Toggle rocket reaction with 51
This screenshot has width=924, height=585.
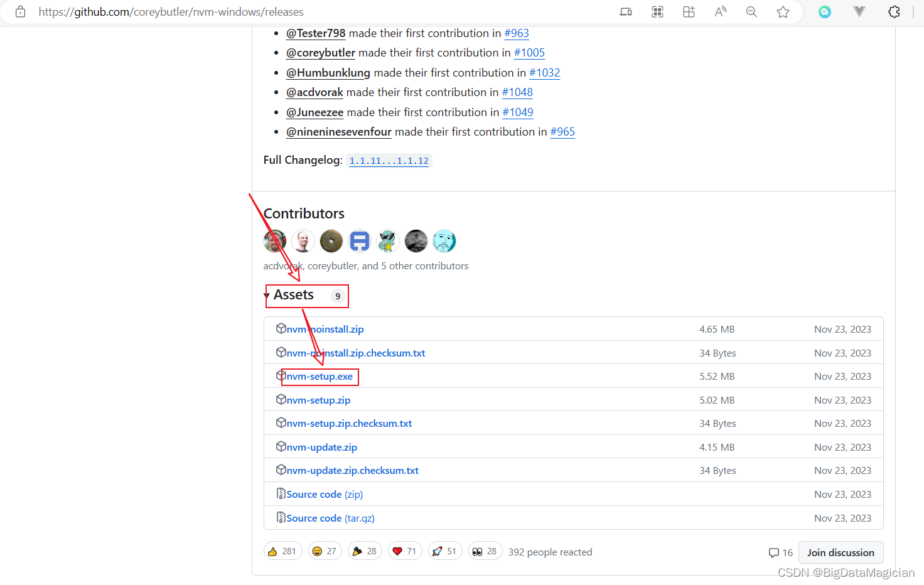pyautogui.click(x=445, y=551)
